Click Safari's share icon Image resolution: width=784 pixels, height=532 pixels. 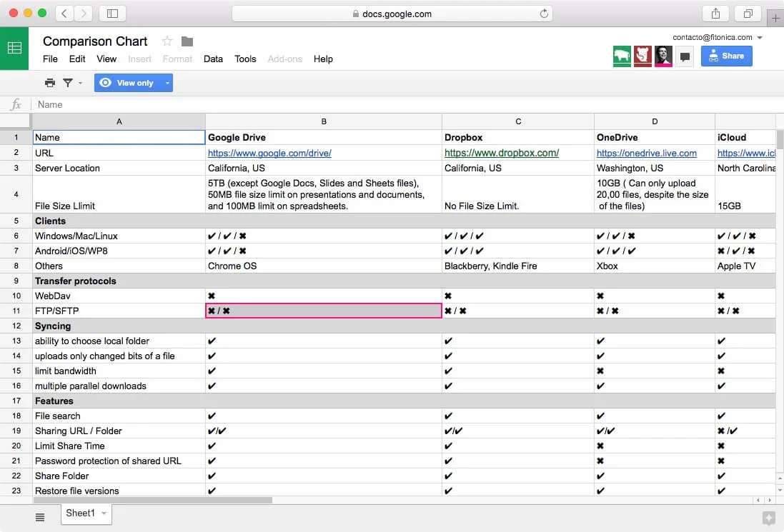pyautogui.click(x=715, y=14)
